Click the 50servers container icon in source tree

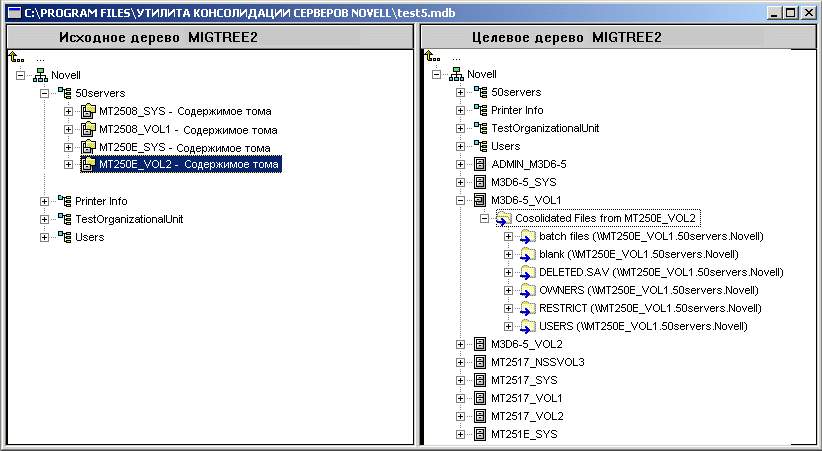(64, 93)
